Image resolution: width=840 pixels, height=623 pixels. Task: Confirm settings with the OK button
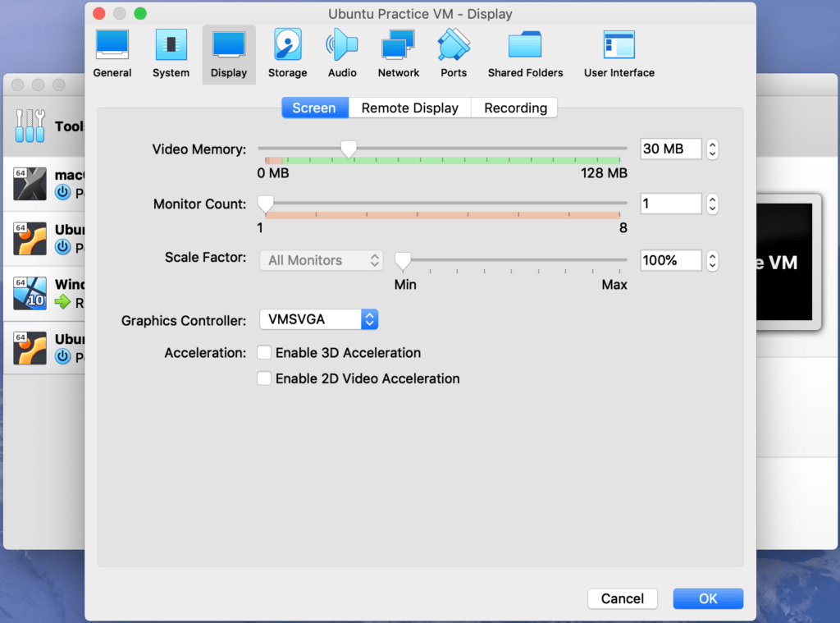708,598
